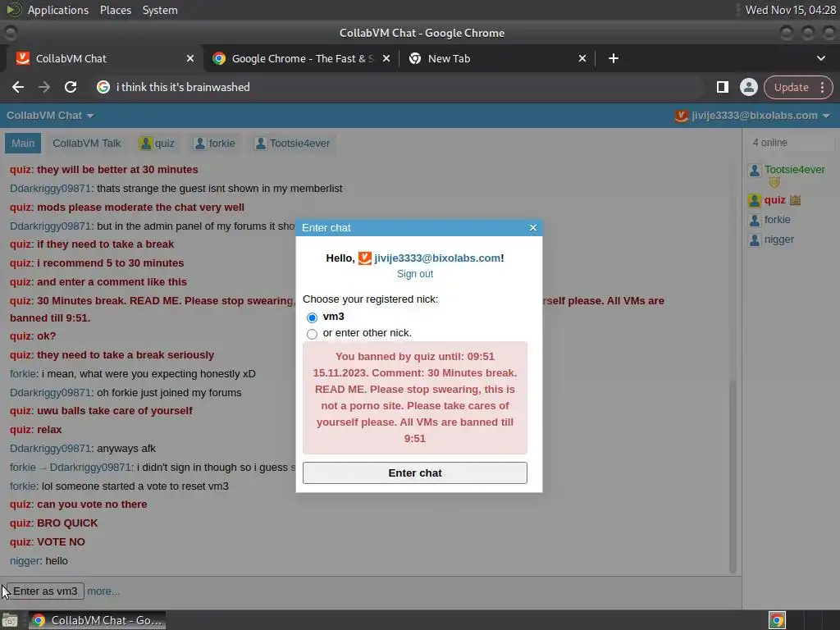Click quiz name in 'VOTE NO' message
Image resolution: width=840 pixels, height=630 pixels.
pyautogui.click(x=21, y=542)
